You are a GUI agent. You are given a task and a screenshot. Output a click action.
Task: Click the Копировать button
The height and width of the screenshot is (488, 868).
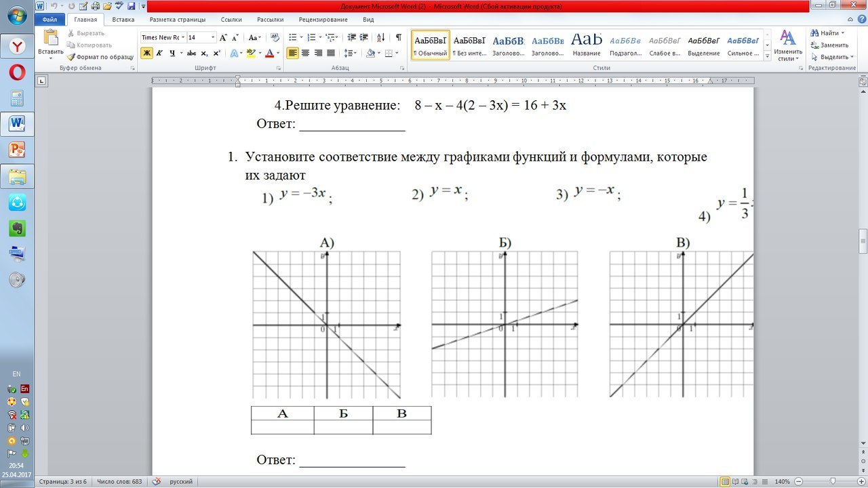click(x=89, y=45)
